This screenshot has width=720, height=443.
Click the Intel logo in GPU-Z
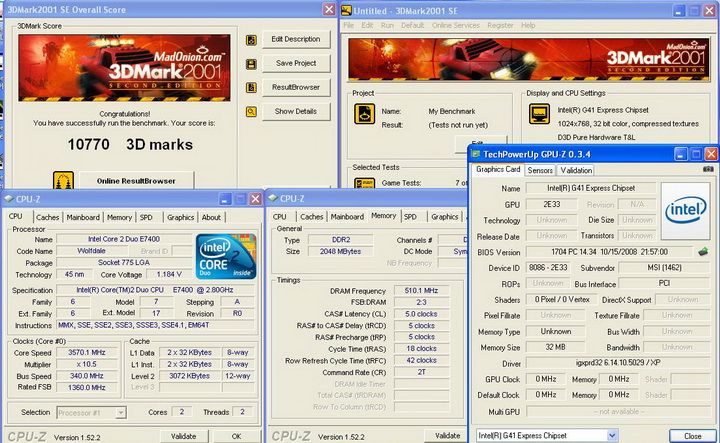point(685,211)
